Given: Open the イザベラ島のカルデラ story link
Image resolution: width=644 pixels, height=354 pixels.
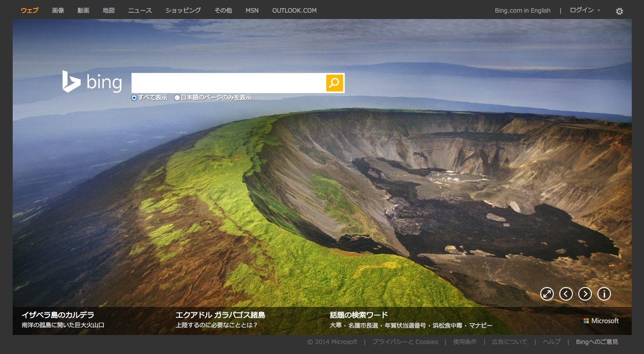Looking at the screenshot, I should click(58, 315).
